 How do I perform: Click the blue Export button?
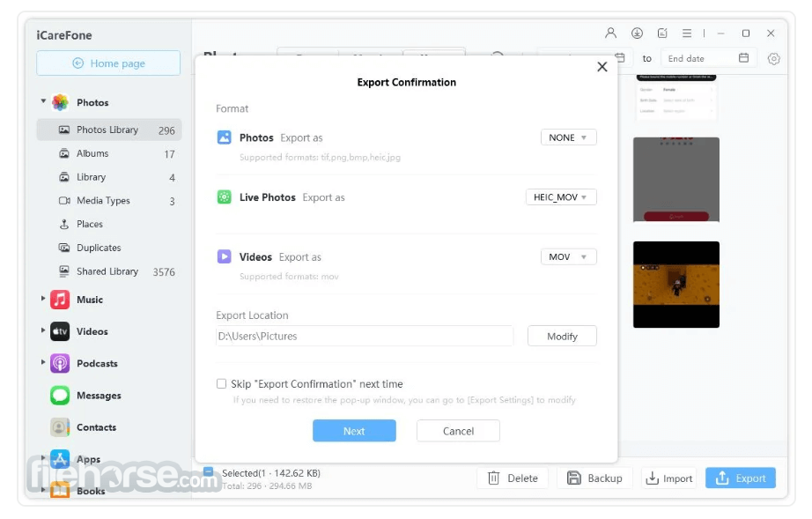(741, 478)
